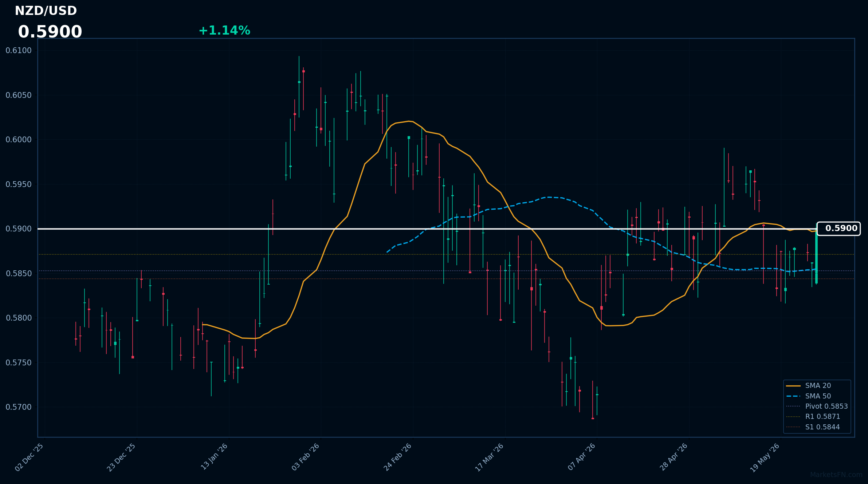Click the 0.5750 y-axis label
The height and width of the screenshot is (484, 868).
tap(19, 363)
